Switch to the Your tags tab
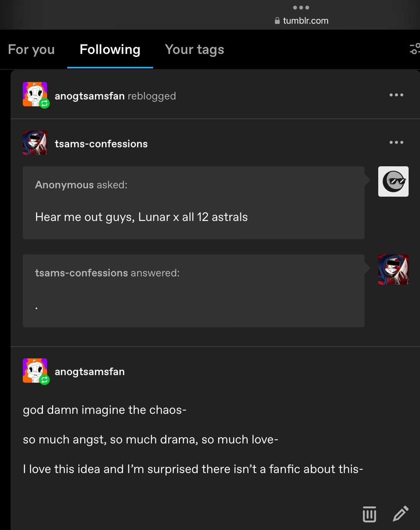This screenshot has height=530, width=420. [194, 49]
